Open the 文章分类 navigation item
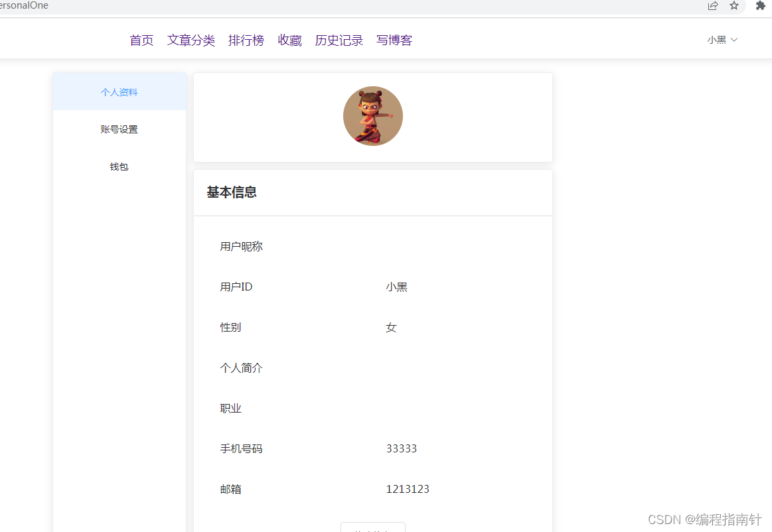 pos(191,40)
